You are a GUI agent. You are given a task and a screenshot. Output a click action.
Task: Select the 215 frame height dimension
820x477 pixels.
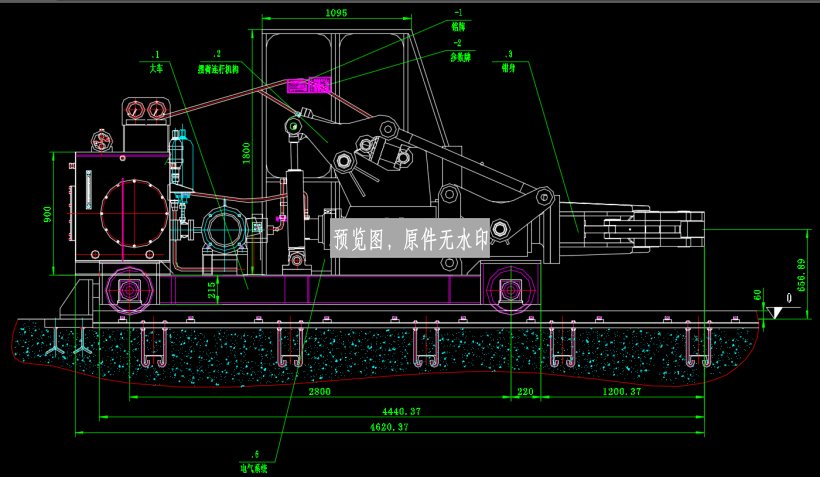coord(212,291)
